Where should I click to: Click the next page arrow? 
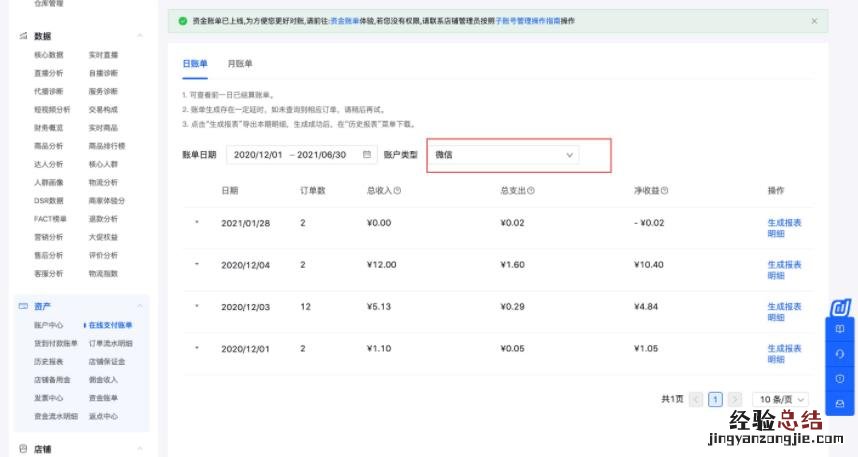click(735, 399)
